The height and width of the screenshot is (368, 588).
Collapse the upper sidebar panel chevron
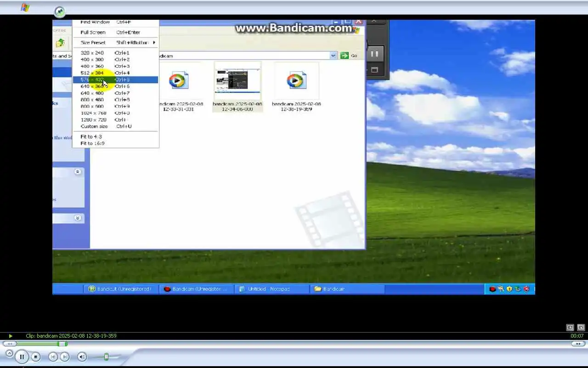(x=78, y=172)
